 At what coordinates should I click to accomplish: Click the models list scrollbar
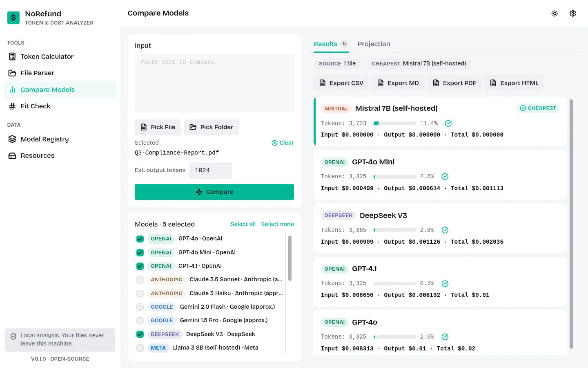coord(290,258)
